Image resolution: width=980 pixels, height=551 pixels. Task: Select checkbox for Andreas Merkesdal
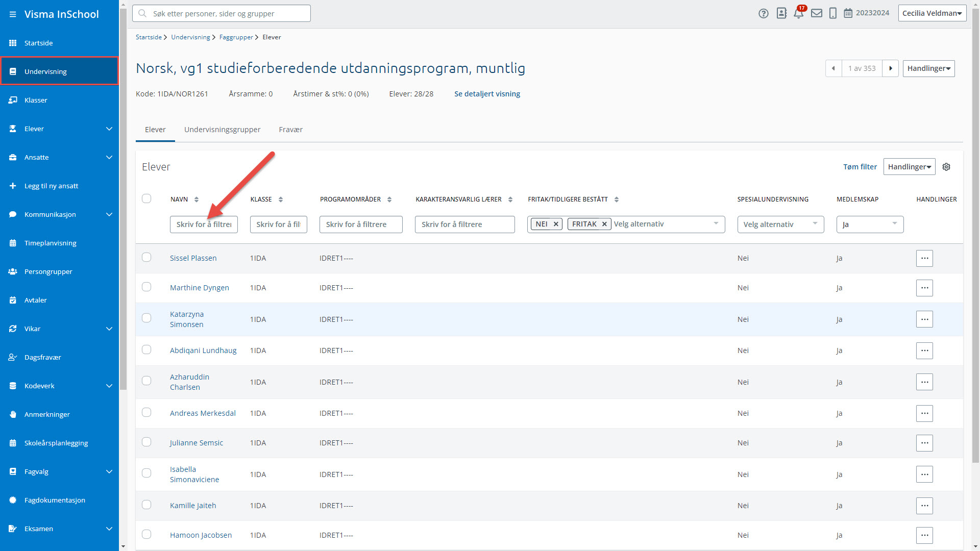[x=146, y=412]
